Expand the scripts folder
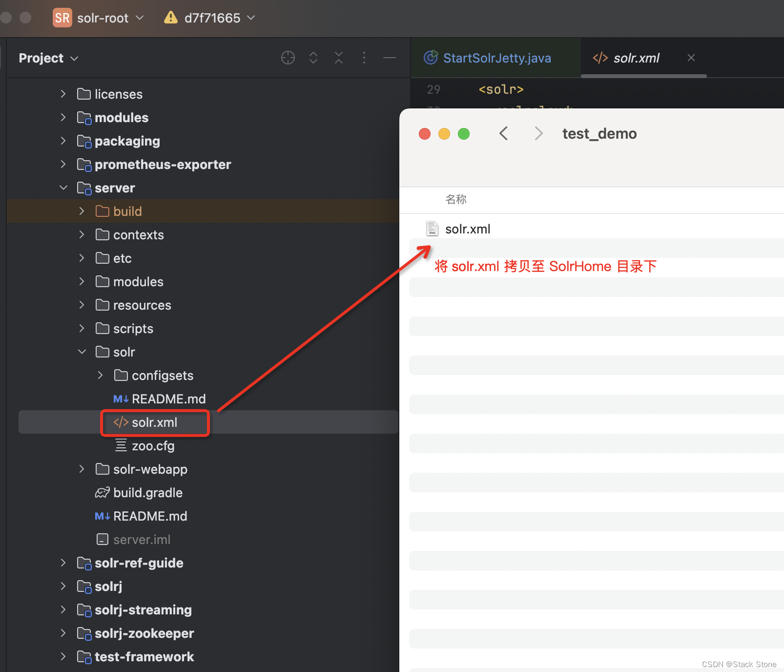784x672 pixels. pos(82,328)
